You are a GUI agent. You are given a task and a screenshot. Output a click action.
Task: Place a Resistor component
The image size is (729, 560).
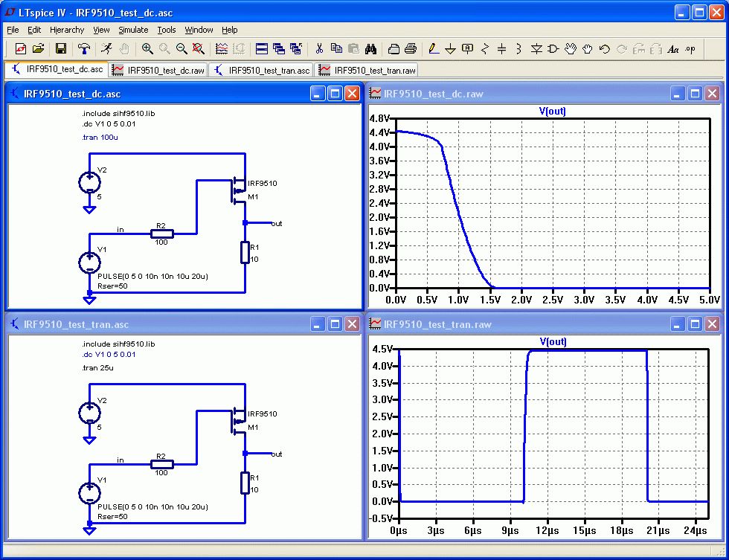485,49
